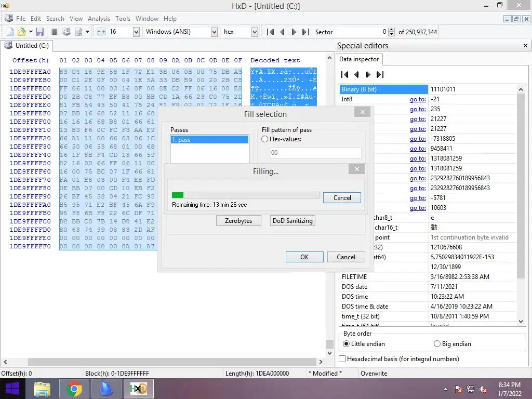Select the Hex-values radio button
Image resolution: width=532 pixels, height=399 pixels.
[x=264, y=139]
